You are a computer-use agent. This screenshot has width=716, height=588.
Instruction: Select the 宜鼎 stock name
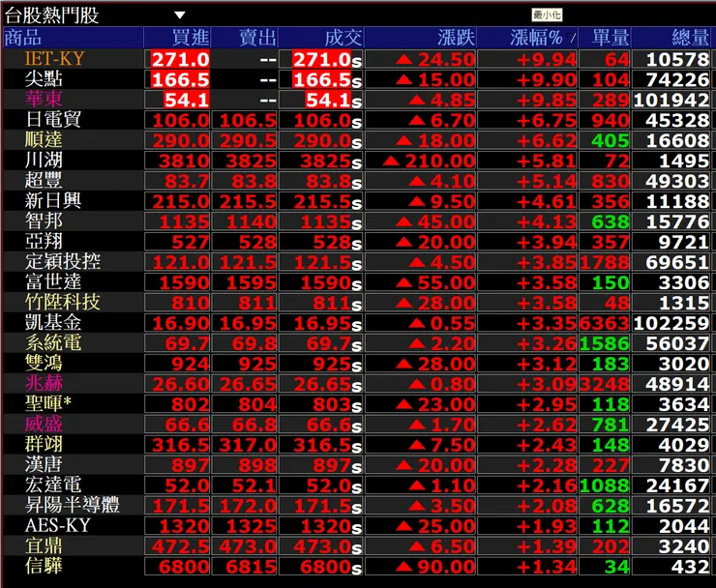click(44, 545)
